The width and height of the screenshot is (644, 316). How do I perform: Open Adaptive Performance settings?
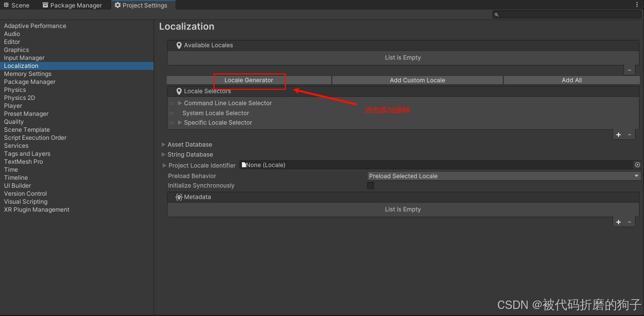click(35, 26)
